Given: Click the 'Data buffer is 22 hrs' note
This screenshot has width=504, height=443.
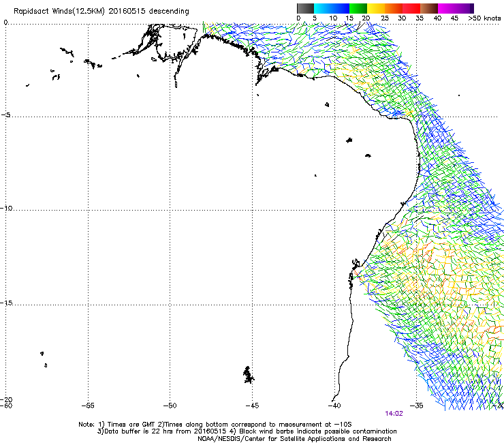Looking at the screenshot, I should pos(247,431).
